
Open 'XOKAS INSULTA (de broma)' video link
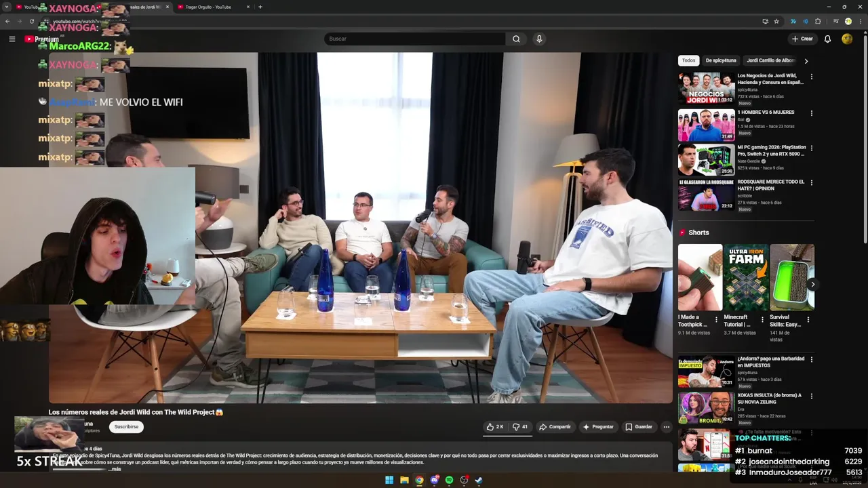[x=769, y=399]
